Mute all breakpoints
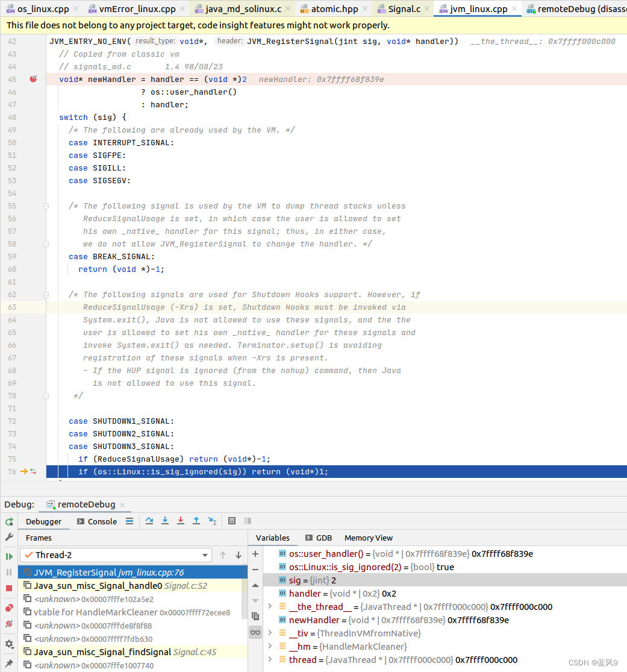This screenshot has height=672, width=627. point(9,624)
